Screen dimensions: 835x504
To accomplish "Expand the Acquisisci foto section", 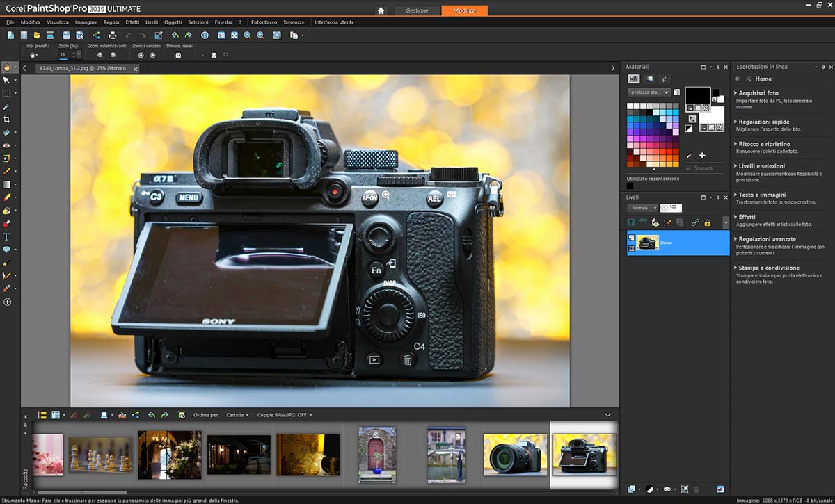I will pos(758,92).
